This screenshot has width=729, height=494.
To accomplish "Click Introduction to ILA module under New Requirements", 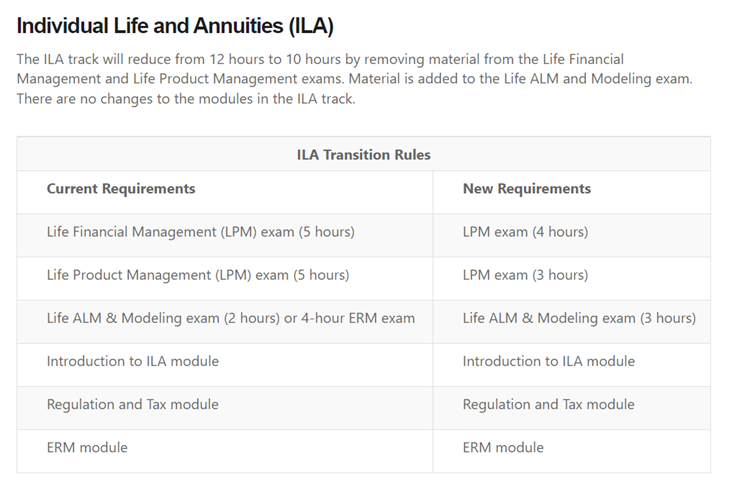I will click(x=549, y=362).
